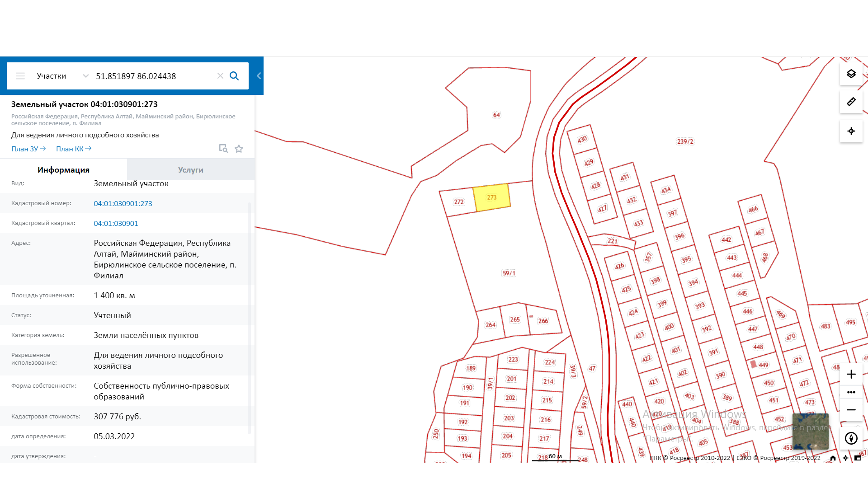Expand the Участки search type dropdown
Screen dimensions: 868x488
(x=85, y=76)
